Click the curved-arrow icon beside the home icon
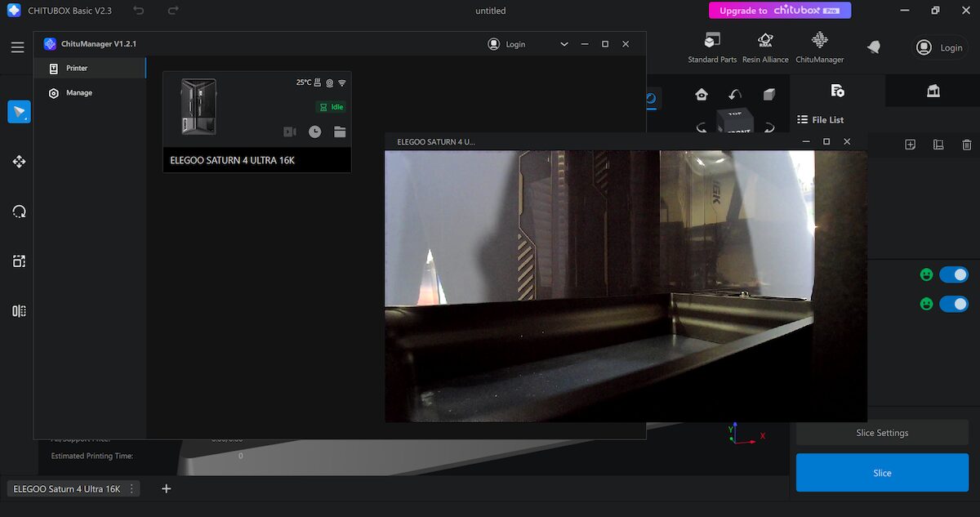This screenshot has height=517, width=980. (x=735, y=95)
